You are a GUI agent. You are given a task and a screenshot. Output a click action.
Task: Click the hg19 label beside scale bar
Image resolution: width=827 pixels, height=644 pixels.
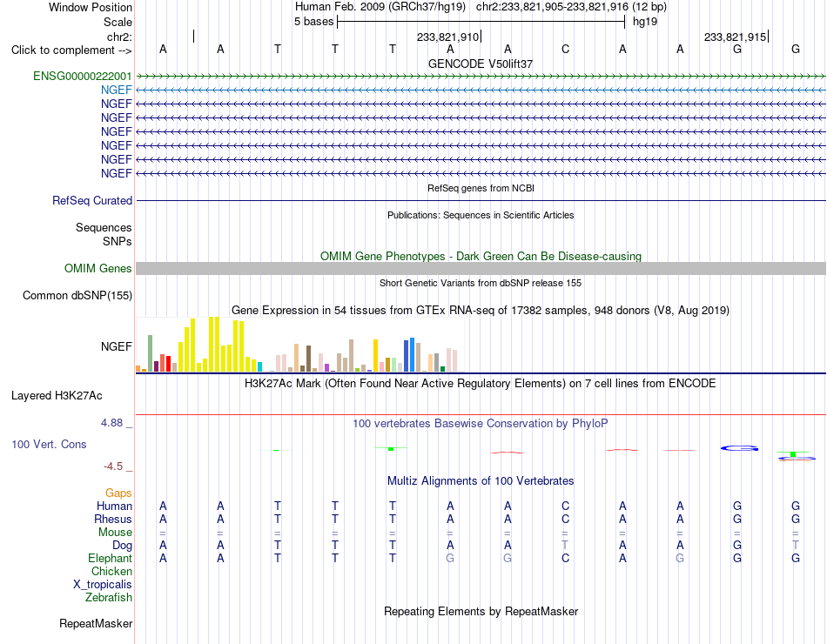(x=645, y=22)
